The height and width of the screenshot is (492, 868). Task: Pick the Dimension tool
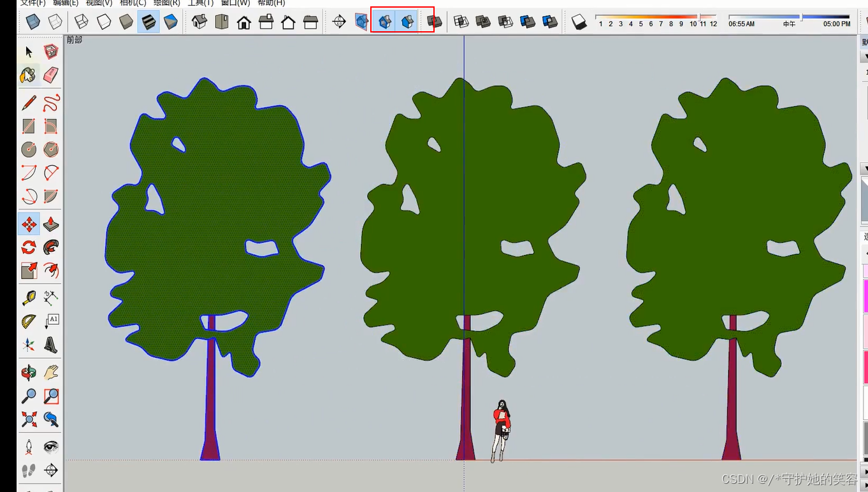(51, 298)
